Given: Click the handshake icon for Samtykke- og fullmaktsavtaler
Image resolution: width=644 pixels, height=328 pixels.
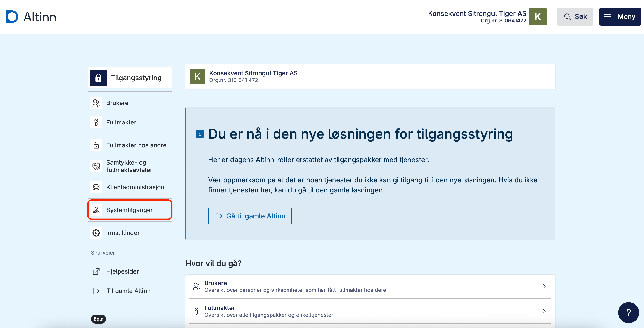Looking at the screenshot, I should click(96, 166).
